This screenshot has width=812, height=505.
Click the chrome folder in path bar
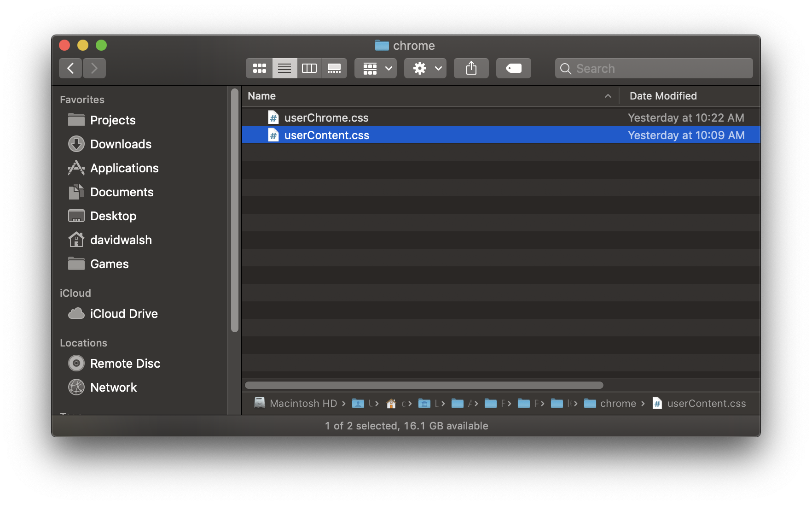(x=610, y=403)
